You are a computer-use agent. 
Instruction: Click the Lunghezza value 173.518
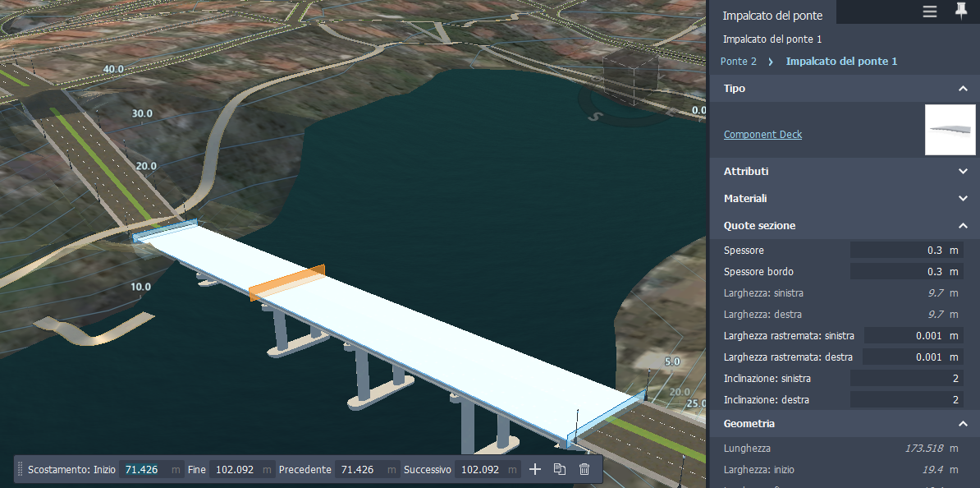(x=926, y=449)
